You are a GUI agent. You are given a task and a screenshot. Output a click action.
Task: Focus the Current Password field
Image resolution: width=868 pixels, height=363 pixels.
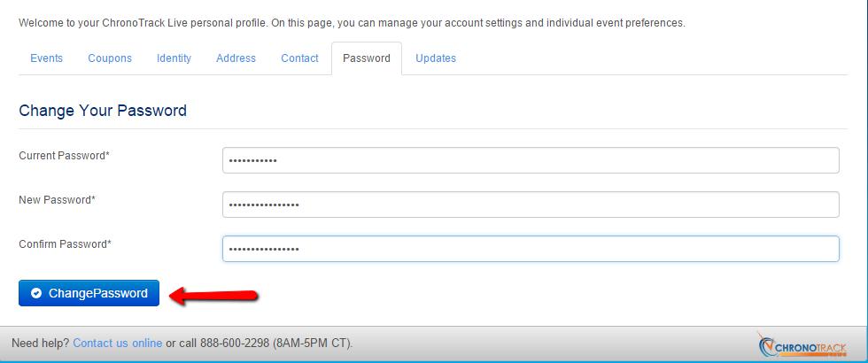click(x=531, y=160)
